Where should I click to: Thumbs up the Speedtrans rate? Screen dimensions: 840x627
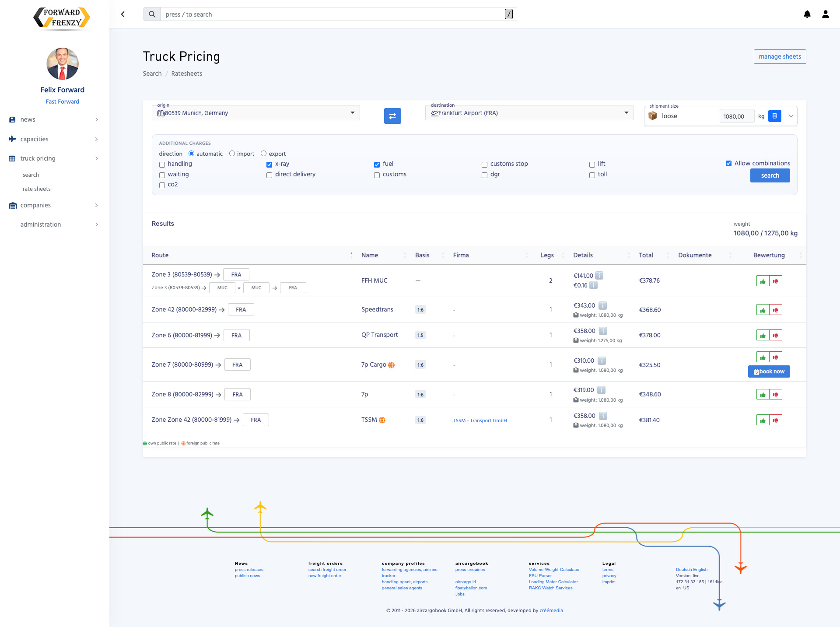pos(763,310)
